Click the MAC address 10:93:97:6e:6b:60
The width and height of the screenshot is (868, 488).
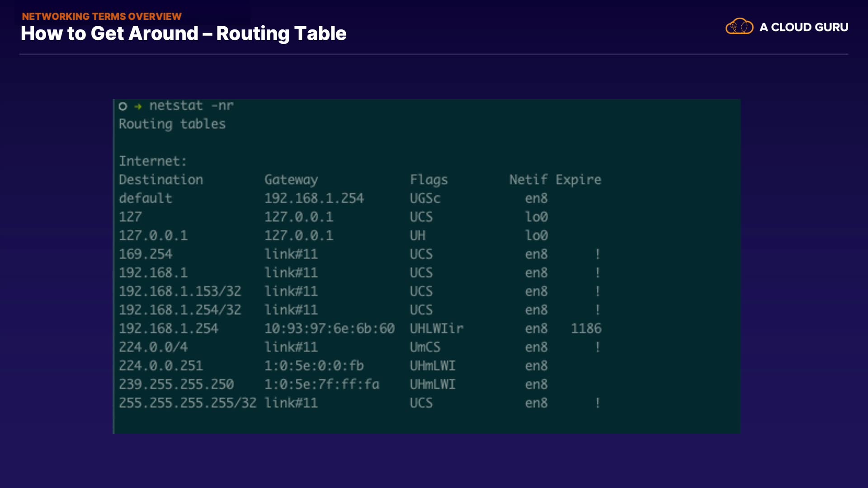tap(329, 328)
